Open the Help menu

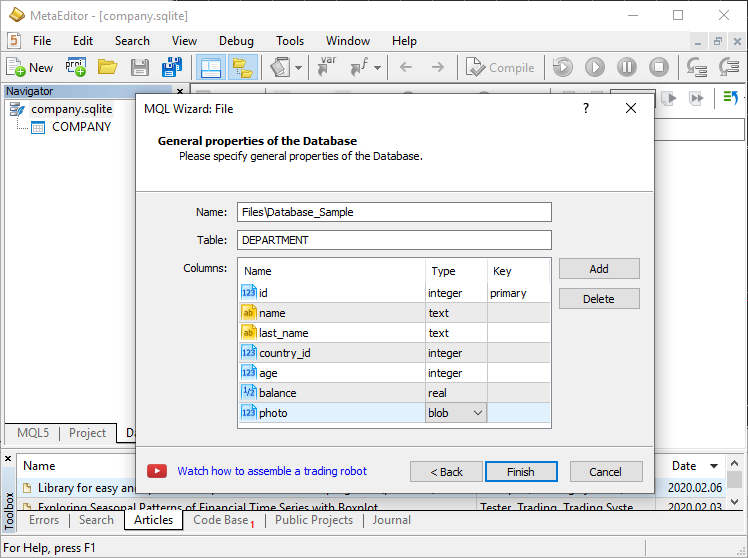[404, 41]
